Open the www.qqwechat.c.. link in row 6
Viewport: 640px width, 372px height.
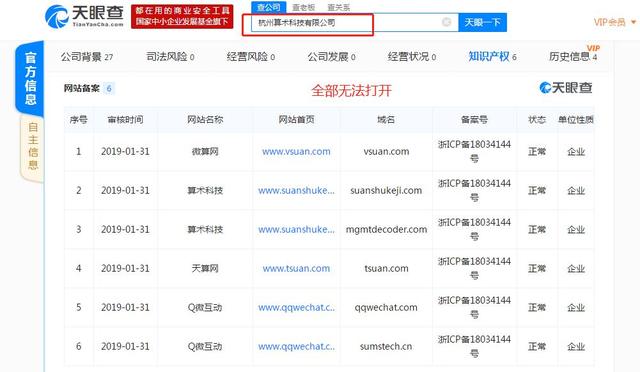tap(296, 346)
